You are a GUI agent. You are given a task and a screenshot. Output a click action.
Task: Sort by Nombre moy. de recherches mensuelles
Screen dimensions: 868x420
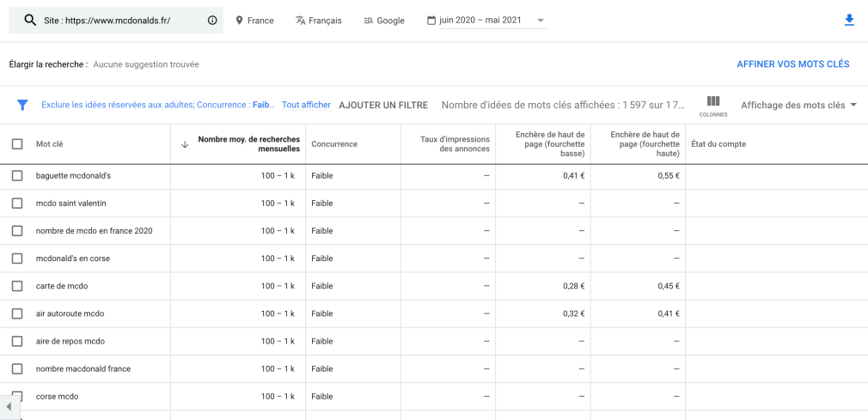[249, 144]
